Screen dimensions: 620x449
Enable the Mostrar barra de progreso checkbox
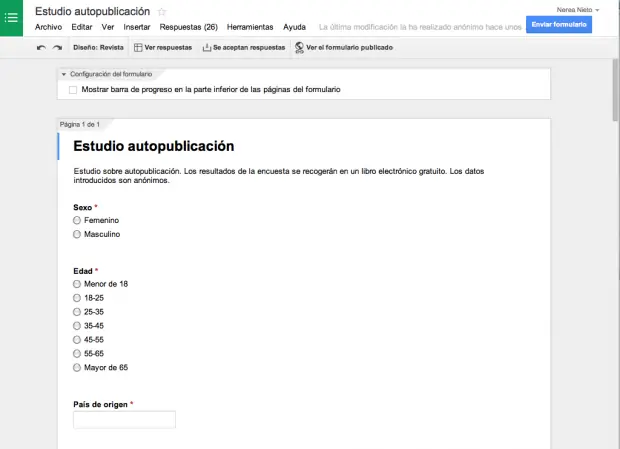tap(73, 90)
